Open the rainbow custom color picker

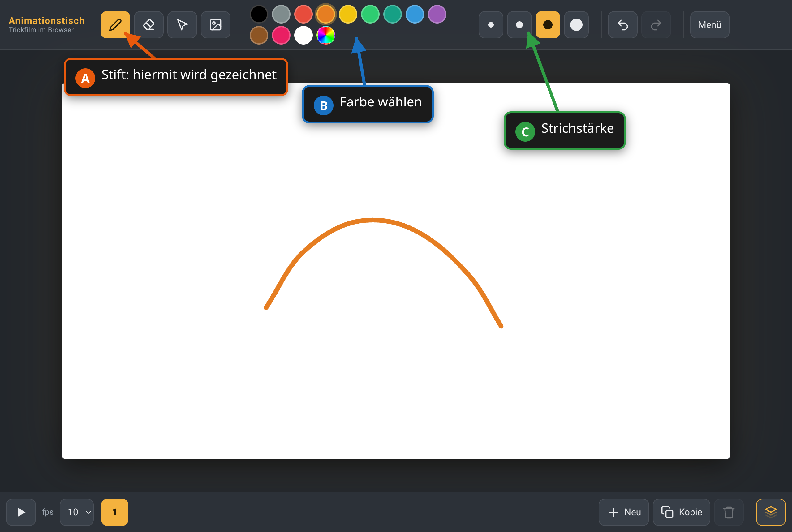pos(326,35)
